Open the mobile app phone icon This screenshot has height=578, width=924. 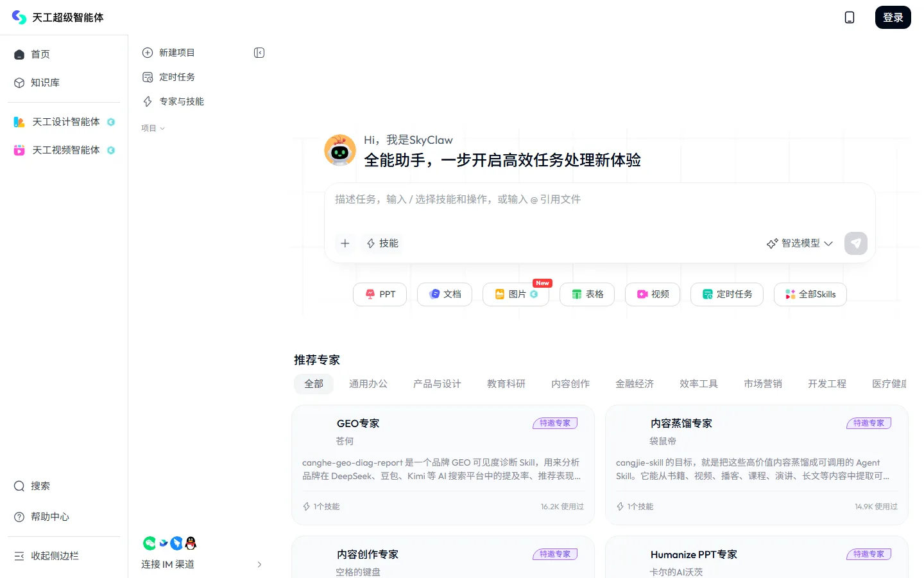pyautogui.click(x=850, y=17)
